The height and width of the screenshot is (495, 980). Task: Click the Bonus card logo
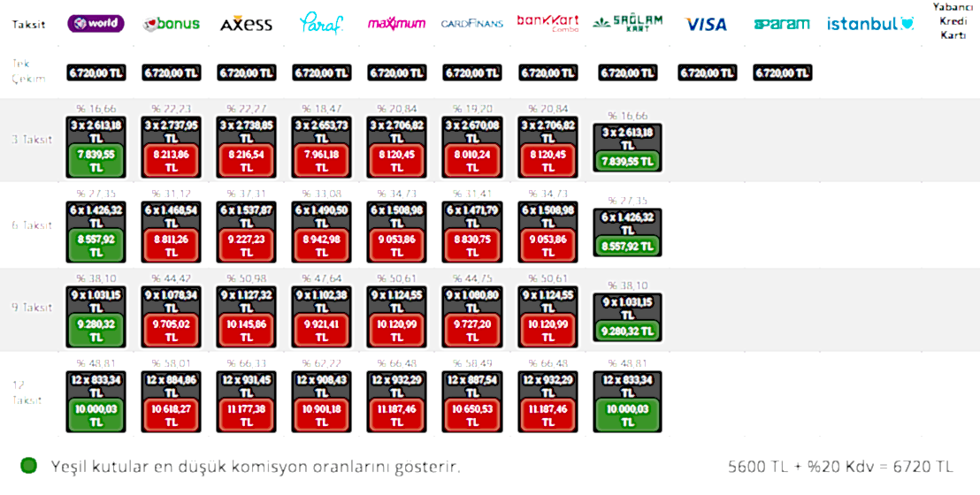coord(172,24)
